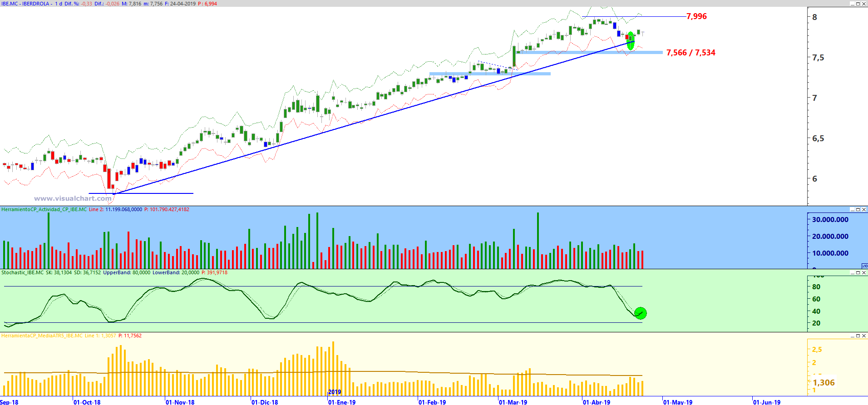
Task: Maximize the Stochastic indicator pane
Action: tap(858, 272)
